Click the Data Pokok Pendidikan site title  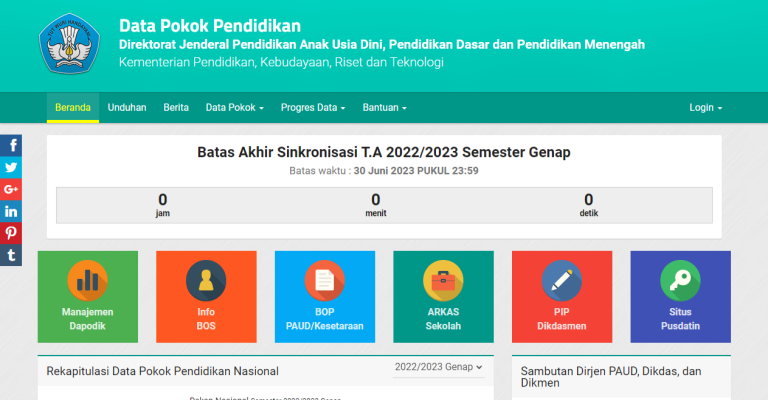(x=210, y=26)
